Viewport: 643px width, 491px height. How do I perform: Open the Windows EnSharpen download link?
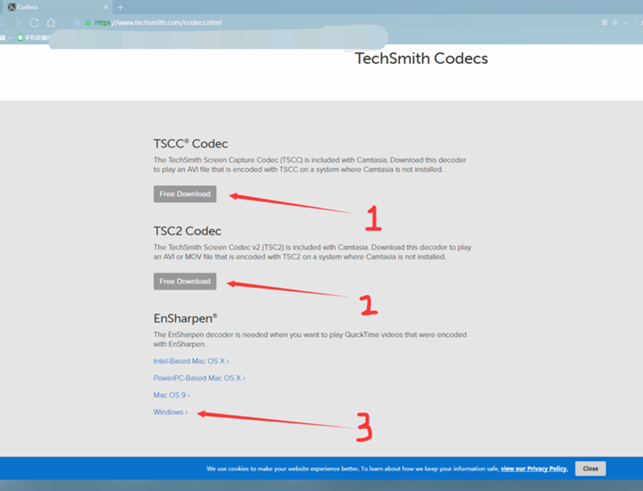click(170, 412)
